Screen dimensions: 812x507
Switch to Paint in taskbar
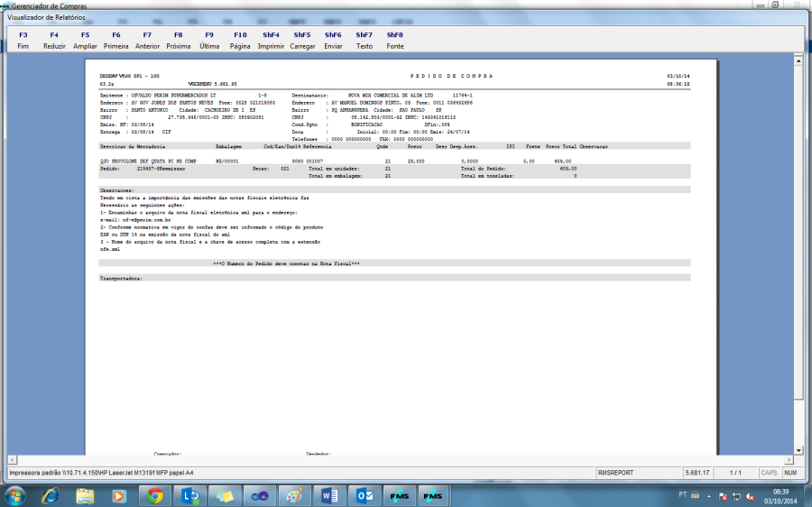tap(295, 496)
